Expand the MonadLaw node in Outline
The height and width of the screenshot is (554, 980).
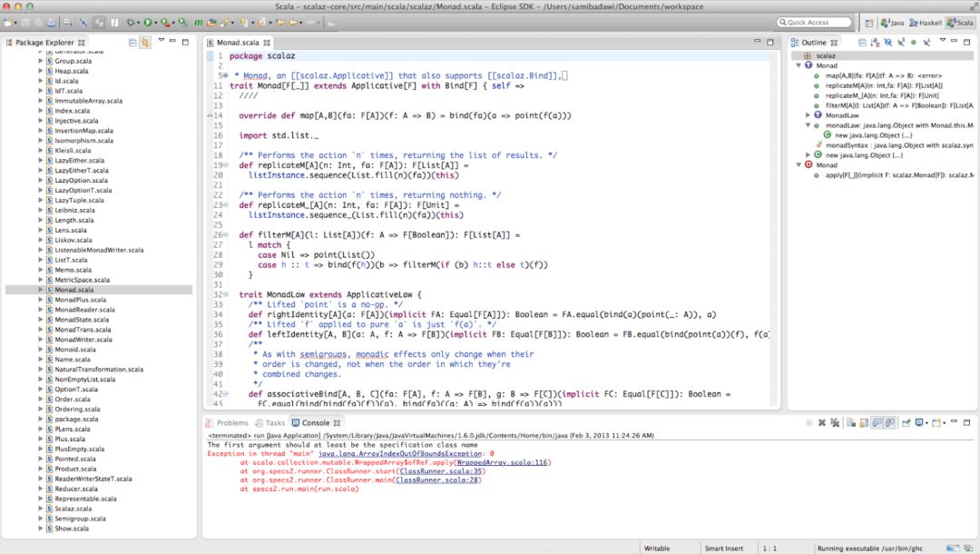click(808, 115)
